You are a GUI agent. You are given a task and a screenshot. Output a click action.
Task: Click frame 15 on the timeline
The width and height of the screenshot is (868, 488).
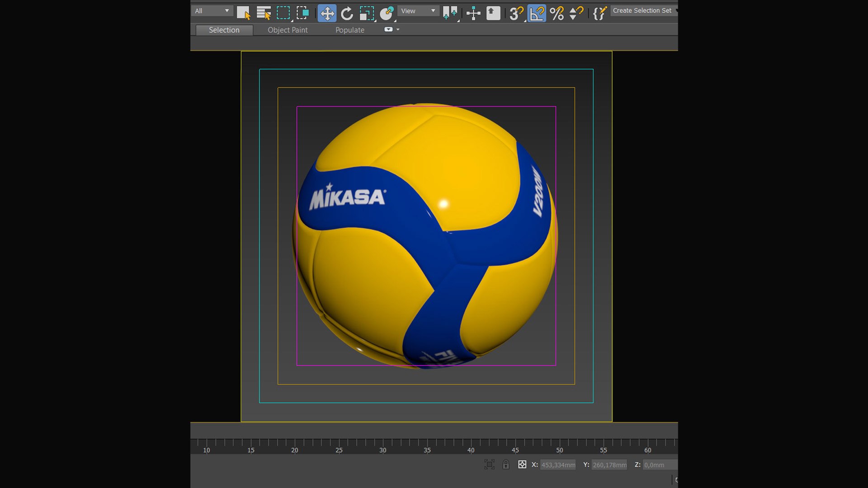click(251, 450)
